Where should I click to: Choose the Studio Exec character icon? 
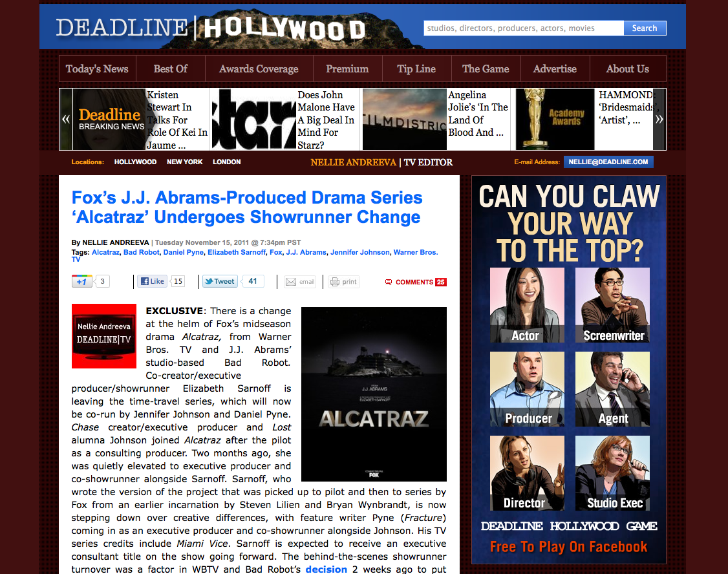[x=612, y=473]
